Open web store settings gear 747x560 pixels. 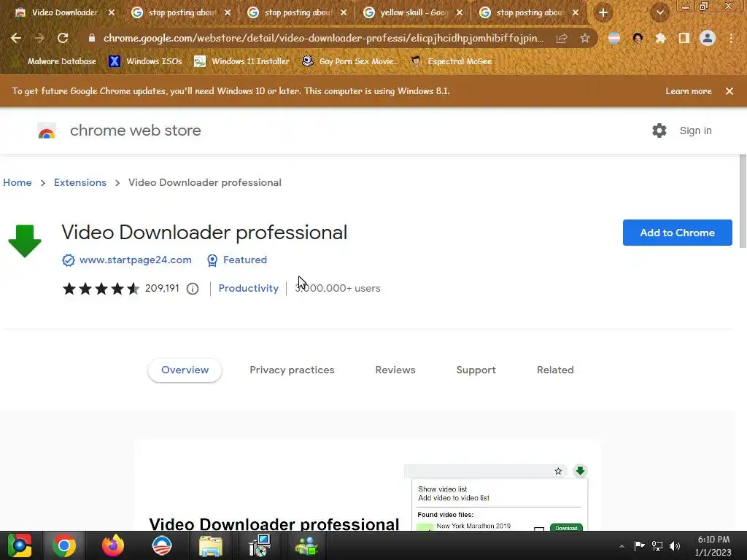point(659,131)
